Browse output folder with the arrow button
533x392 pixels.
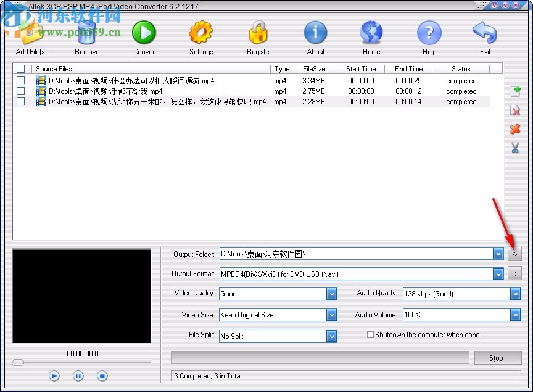(x=514, y=253)
